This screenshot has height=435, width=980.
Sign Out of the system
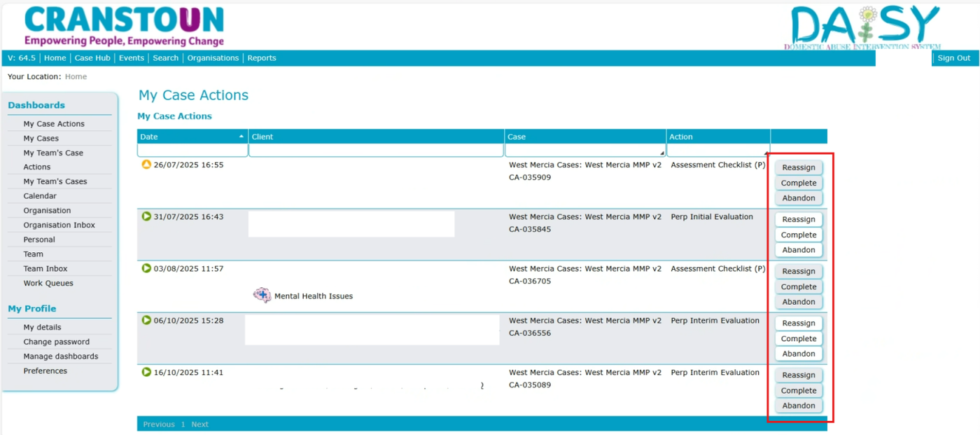click(x=954, y=58)
